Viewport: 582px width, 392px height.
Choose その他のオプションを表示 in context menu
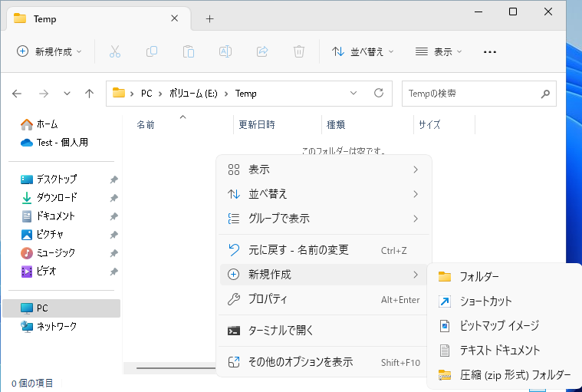tap(324, 362)
